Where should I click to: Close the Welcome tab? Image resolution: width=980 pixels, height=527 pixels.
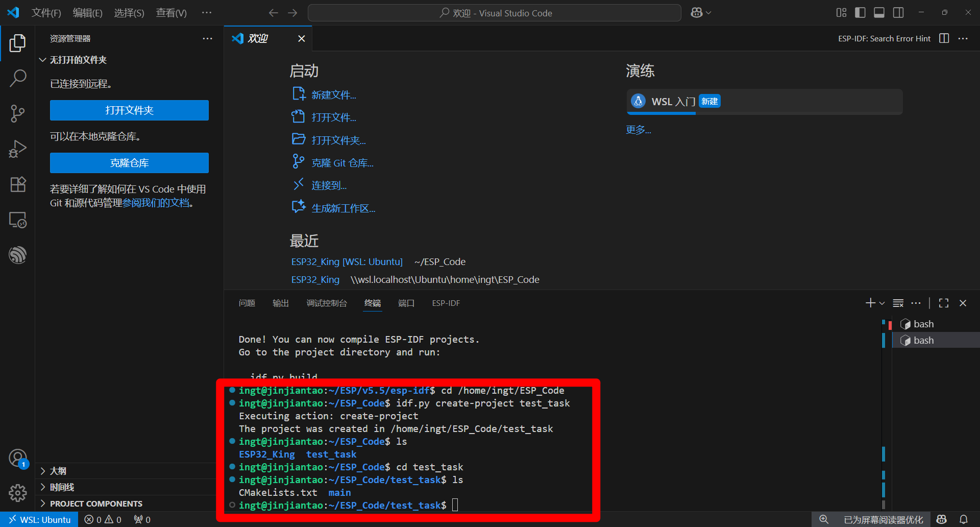(302, 38)
